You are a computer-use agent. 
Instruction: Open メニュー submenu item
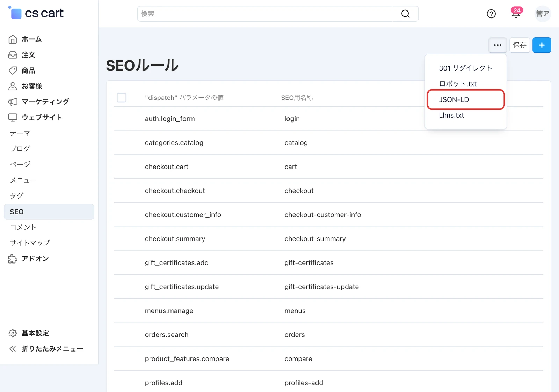pyautogui.click(x=23, y=180)
